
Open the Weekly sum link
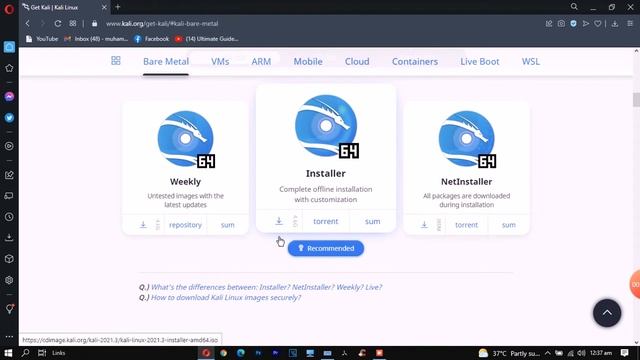point(228,225)
